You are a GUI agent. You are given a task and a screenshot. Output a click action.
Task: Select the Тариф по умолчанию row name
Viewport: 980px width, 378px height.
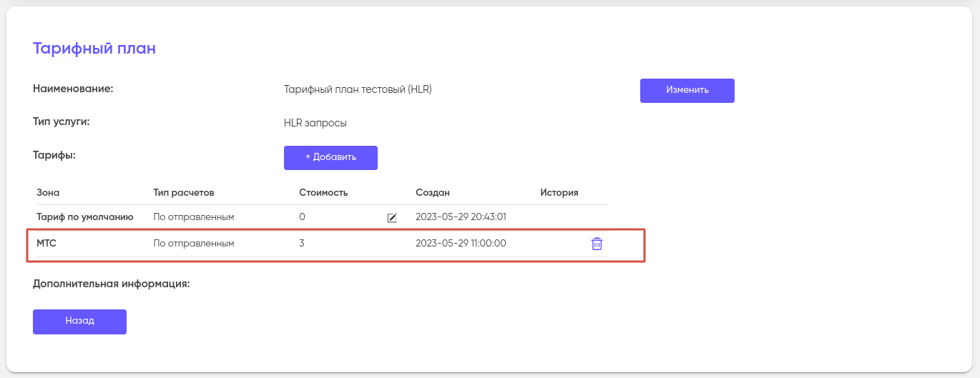pyautogui.click(x=84, y=217)
